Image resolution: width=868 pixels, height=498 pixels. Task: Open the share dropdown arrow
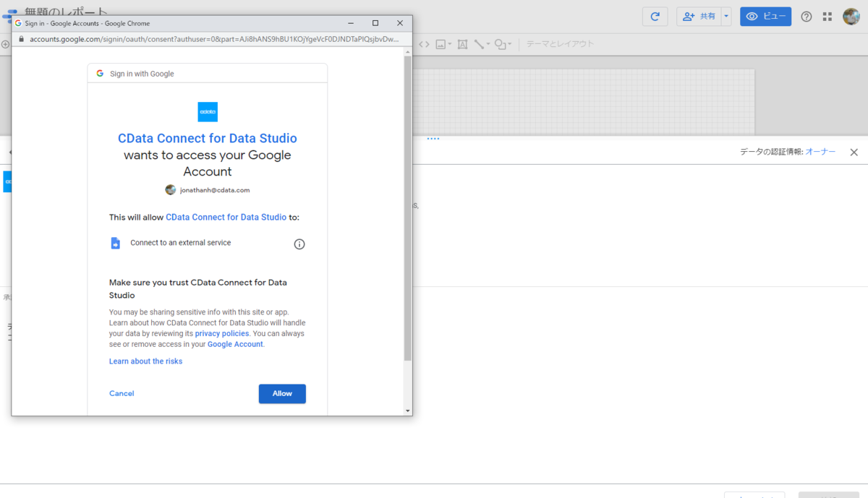[x=726, y=17]
